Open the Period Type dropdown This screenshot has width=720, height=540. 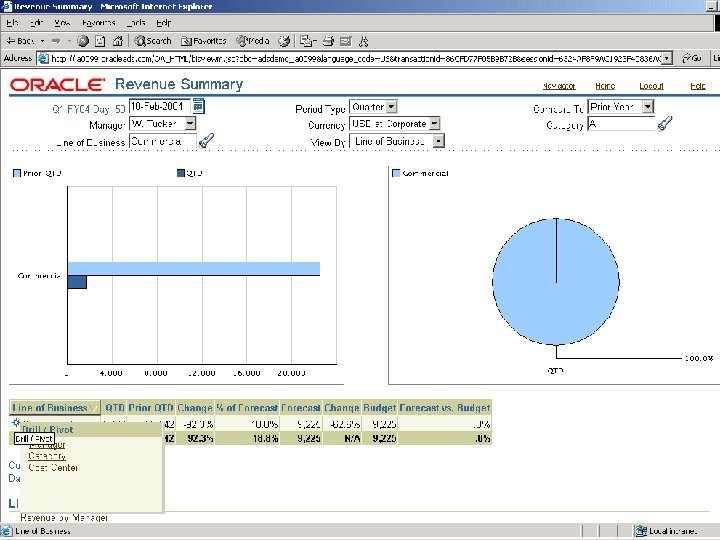[373, 107]
